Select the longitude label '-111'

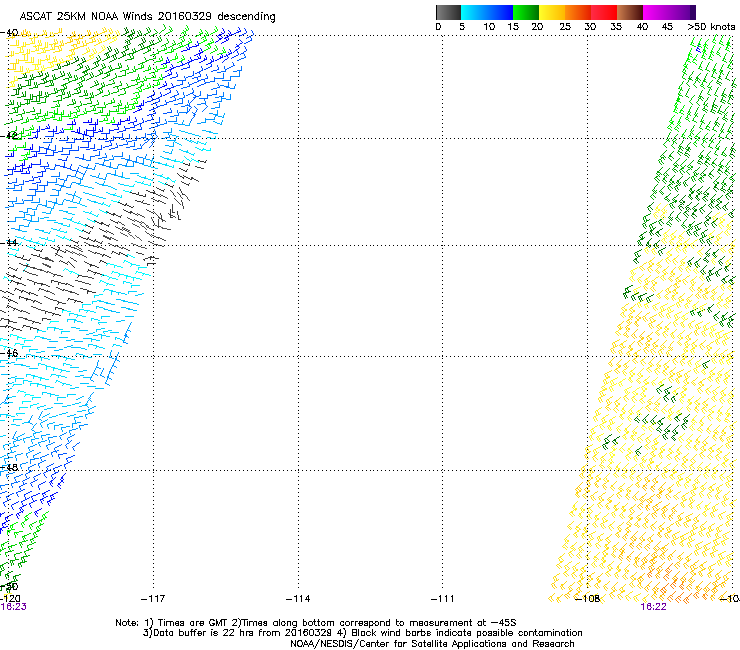click(443, 599)
